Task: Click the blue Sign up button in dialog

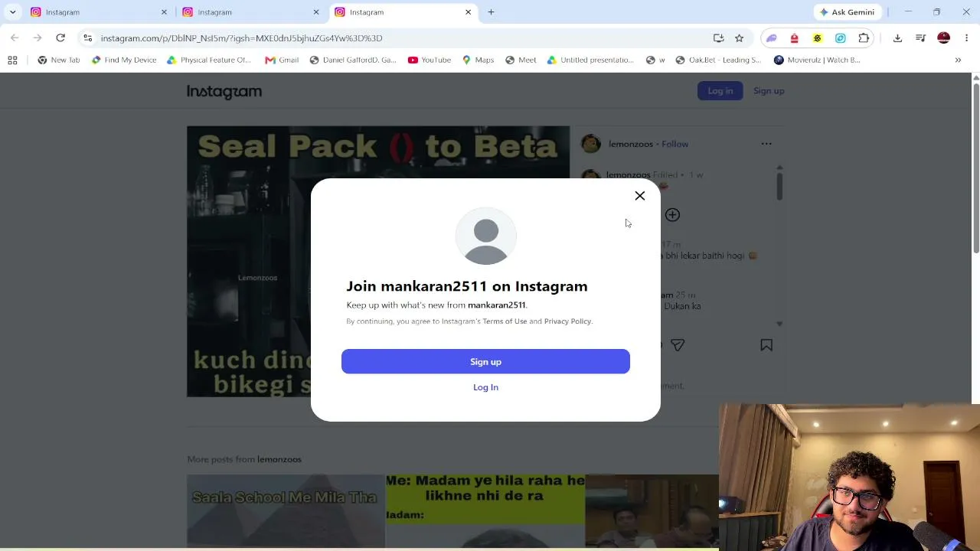Action: click(485, 362)
